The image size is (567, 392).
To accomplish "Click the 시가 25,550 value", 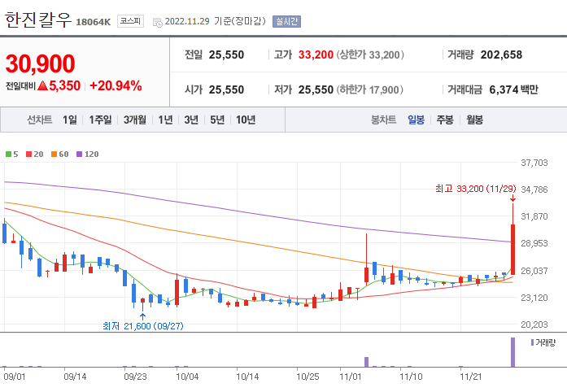I will (226, 89).
